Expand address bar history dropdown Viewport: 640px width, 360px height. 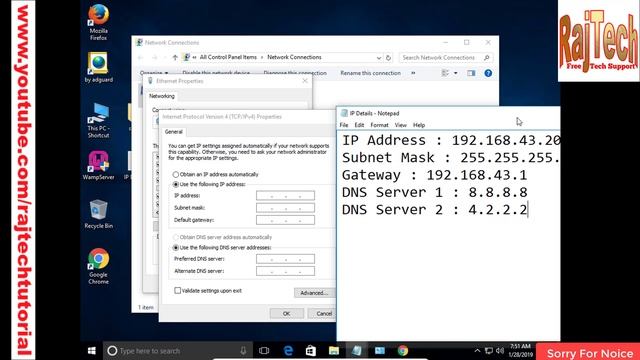pos(379,58)
